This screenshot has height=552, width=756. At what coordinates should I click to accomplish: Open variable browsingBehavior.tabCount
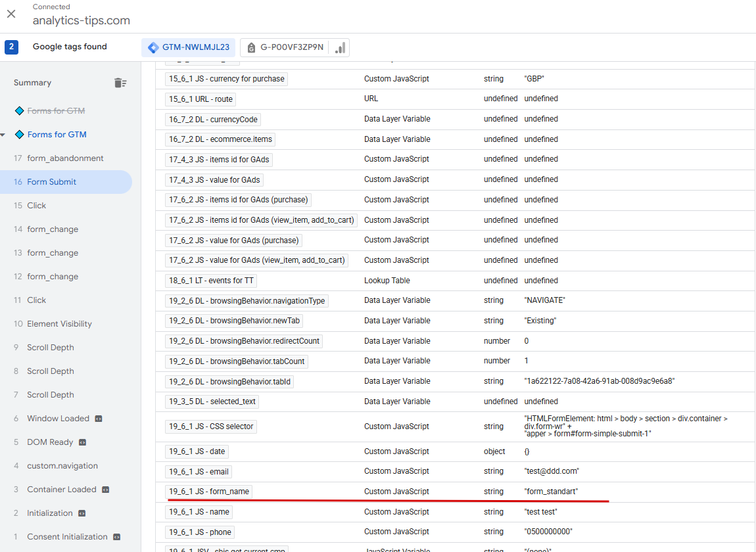237,361
